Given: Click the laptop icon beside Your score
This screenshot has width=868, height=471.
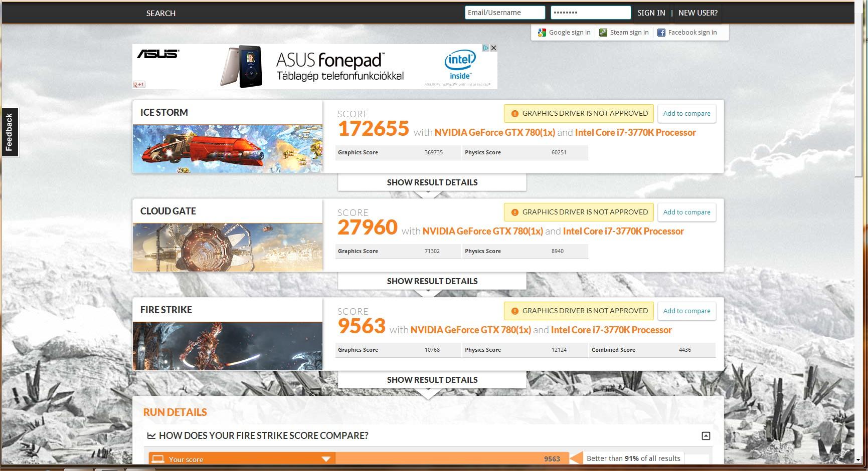Looking at the screenshot, I should [158, 459].
